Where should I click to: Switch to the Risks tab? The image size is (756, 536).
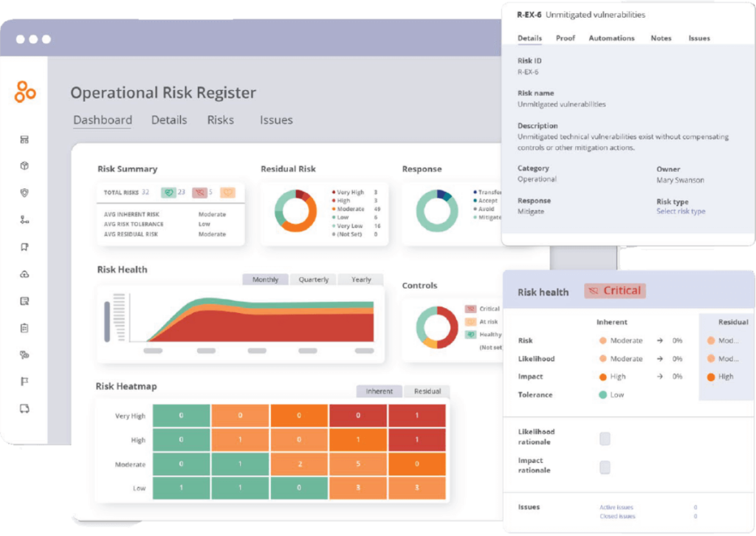pos(220,120)
